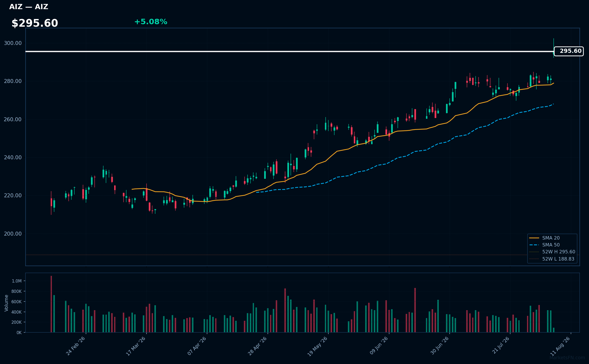
Task: Click the SMA 20 legend entry
Action: (x=551, y=238)
